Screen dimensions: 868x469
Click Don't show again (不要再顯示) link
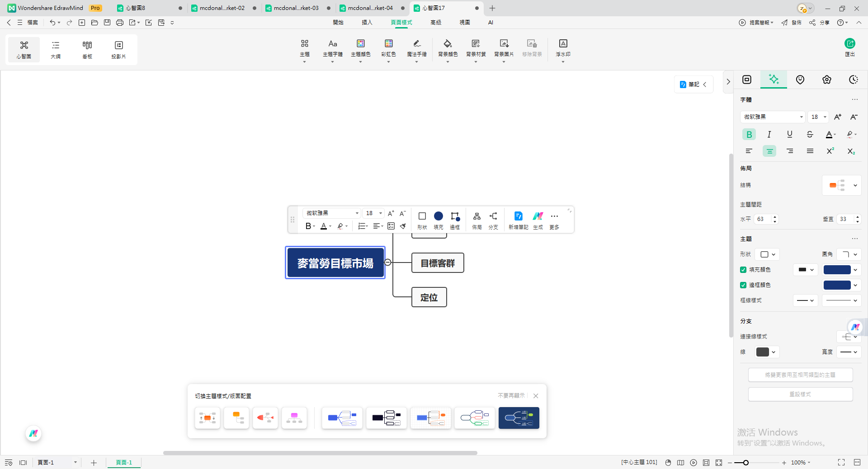point(511,395)
